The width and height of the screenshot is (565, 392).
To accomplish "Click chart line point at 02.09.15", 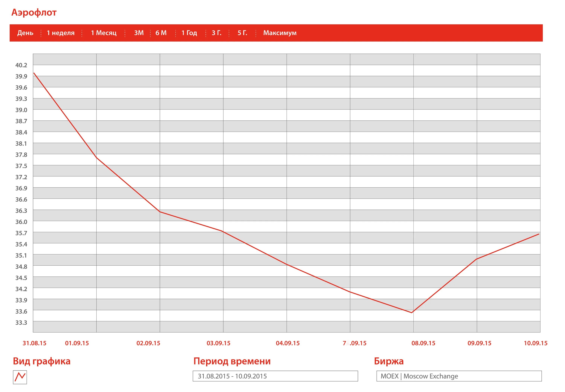I will 160,211.
